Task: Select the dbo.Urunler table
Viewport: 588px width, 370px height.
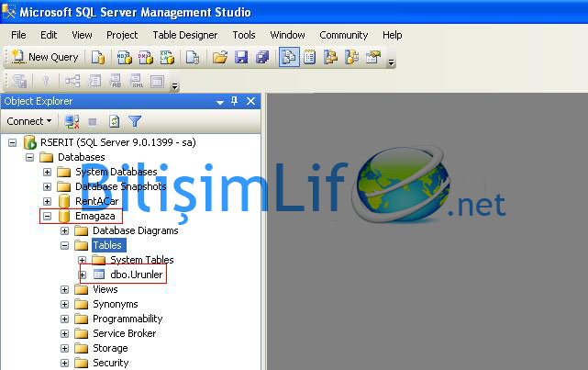Action: tap(136, 275)
